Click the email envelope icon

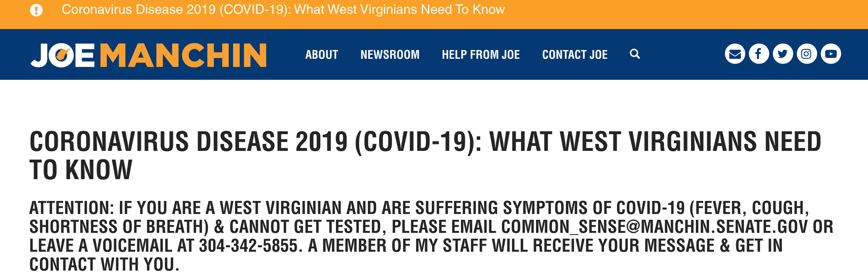coord(735,54)
